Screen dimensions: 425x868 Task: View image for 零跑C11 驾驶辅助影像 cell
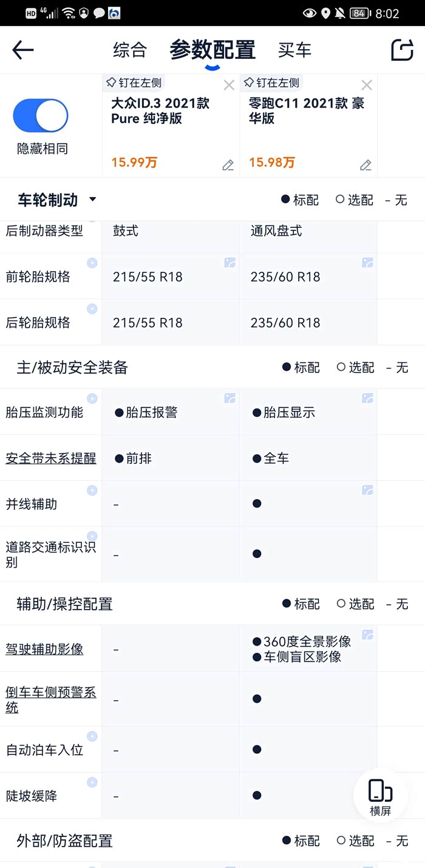click(367, 635)
